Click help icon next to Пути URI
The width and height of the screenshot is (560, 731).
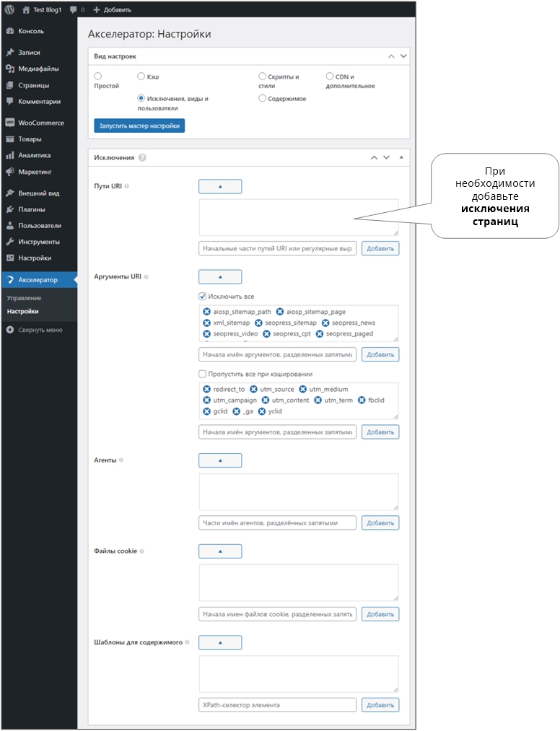click(x=127, y=186)
